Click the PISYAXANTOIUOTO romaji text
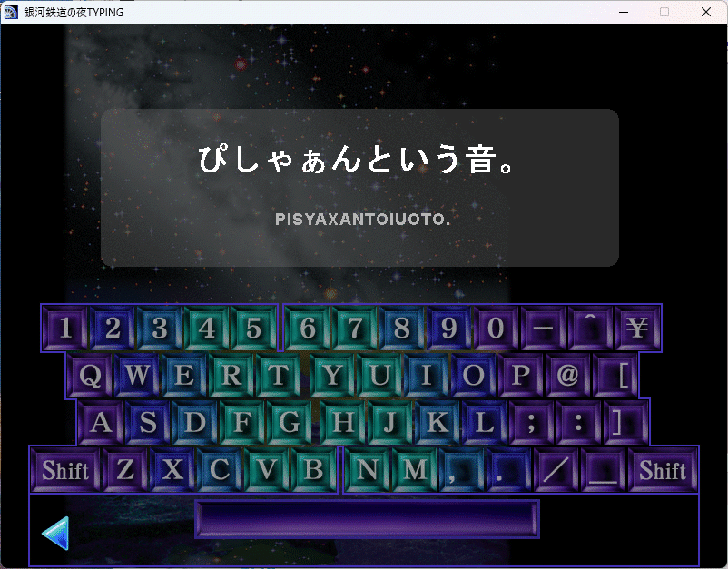The image size is (728, 569). [x=362, y=219]
